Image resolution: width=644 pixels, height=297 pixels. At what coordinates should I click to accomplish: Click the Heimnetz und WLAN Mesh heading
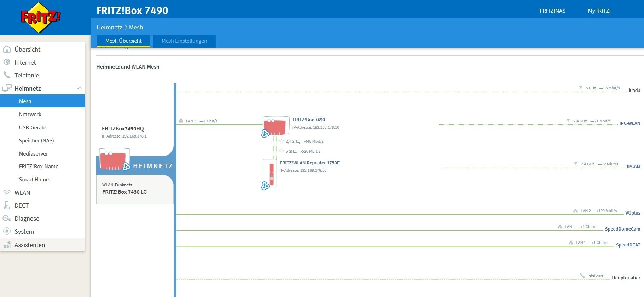coord(128,66)
